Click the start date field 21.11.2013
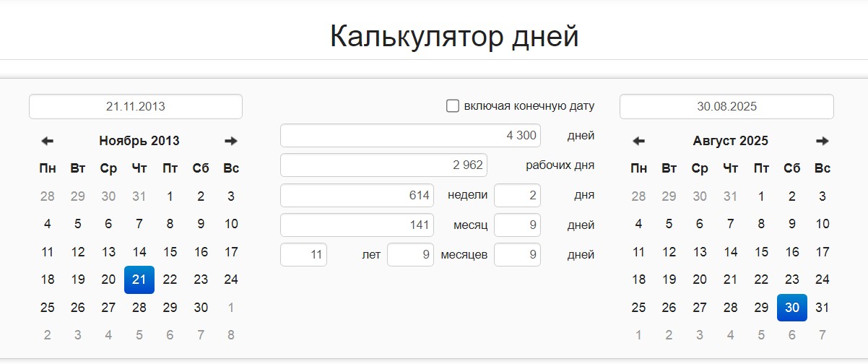Viewport: 868px width, 364px height. pyautogui.click(x=136, y=106)
